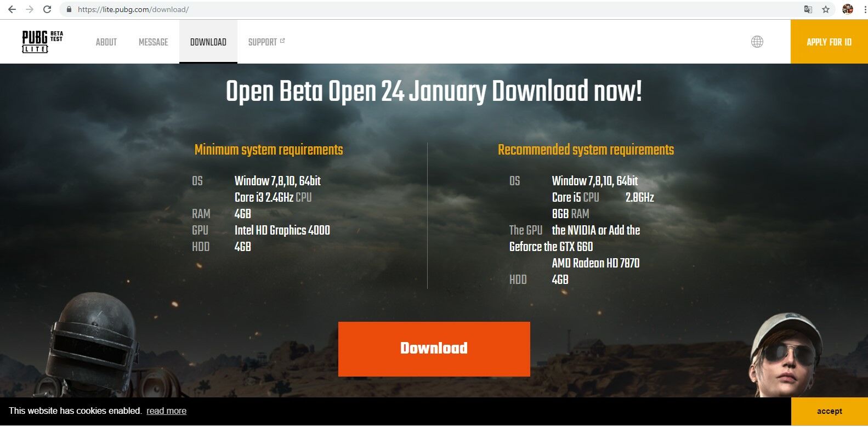Go back with the browser back arrow
This screenshot has height=427, width=868.
point(12,9)
